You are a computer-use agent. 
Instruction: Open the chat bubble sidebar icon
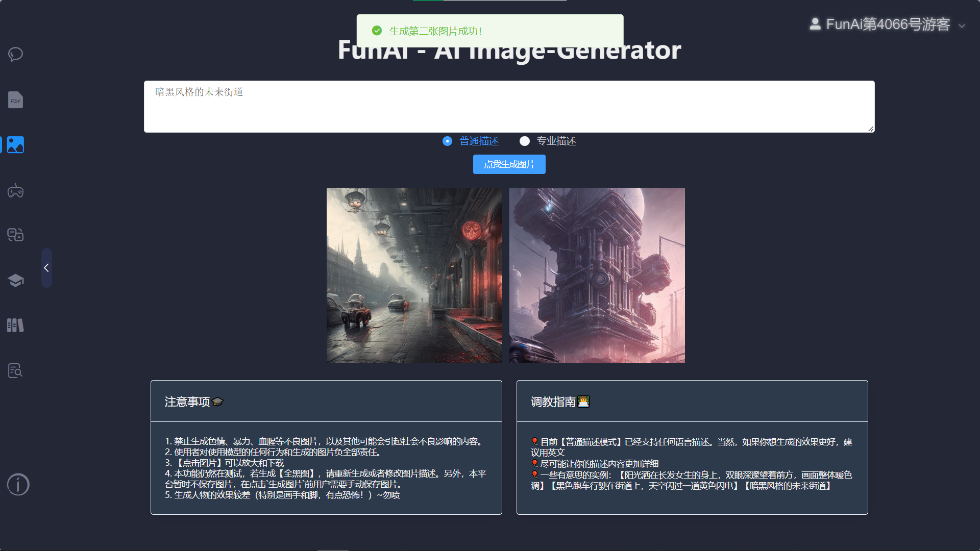(x=15, y=54)
